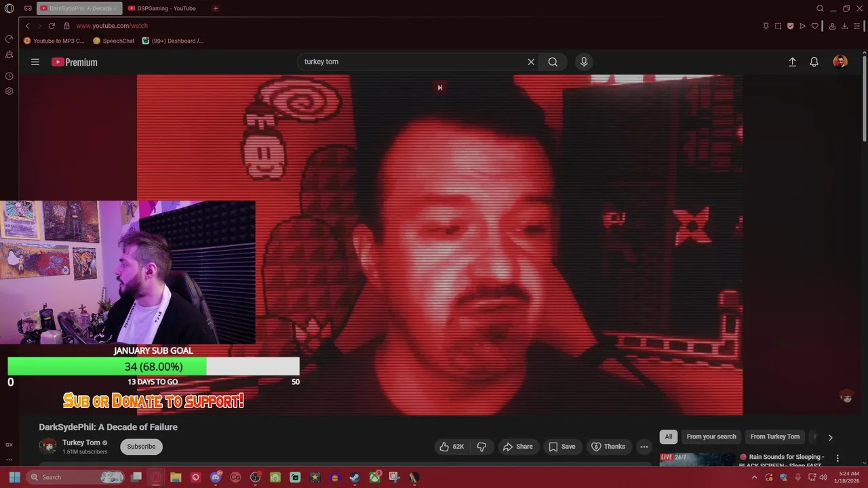
Task: Send a Thanks to the creator
Action: pyautogui.click(x=608, y=447)
